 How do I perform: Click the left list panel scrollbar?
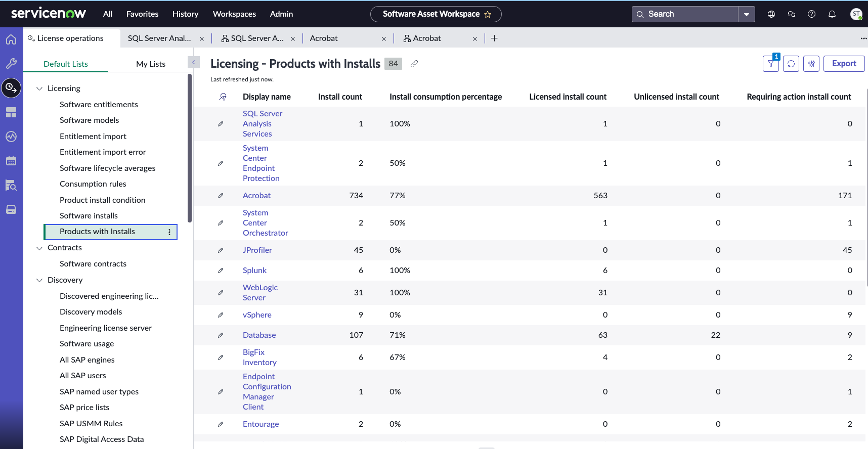tap(190, 148)
